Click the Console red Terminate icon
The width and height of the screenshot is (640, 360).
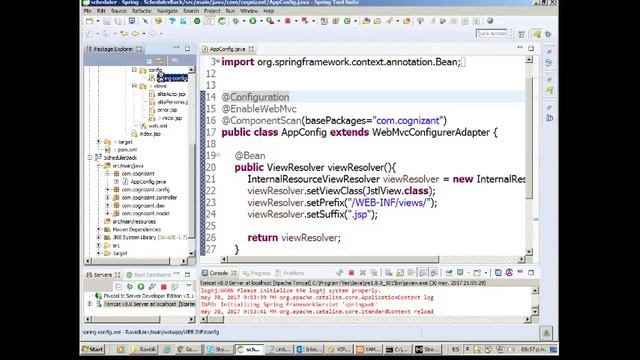point(351,273)
